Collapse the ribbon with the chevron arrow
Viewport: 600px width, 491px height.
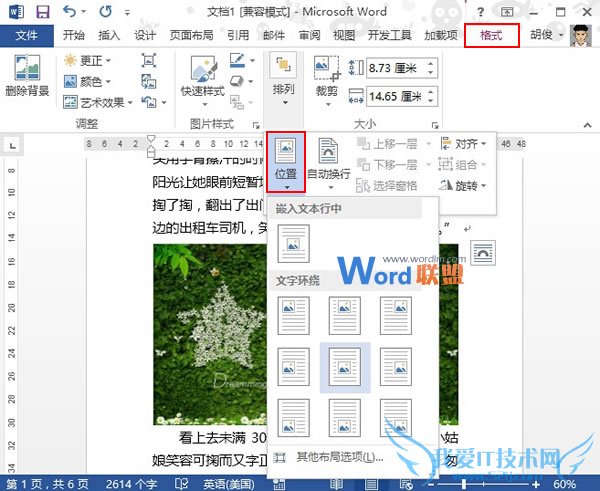[587, 125]
